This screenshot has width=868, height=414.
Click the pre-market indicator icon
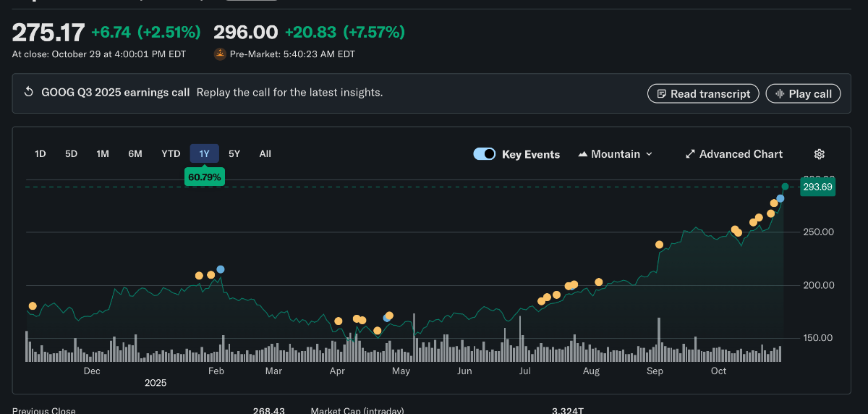click(x=220, y=54)
